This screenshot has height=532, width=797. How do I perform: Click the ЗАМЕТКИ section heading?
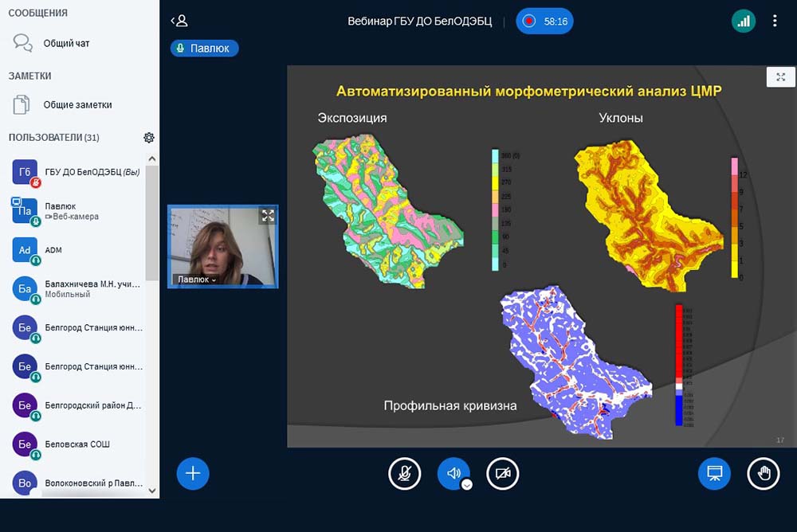(29, 76)
